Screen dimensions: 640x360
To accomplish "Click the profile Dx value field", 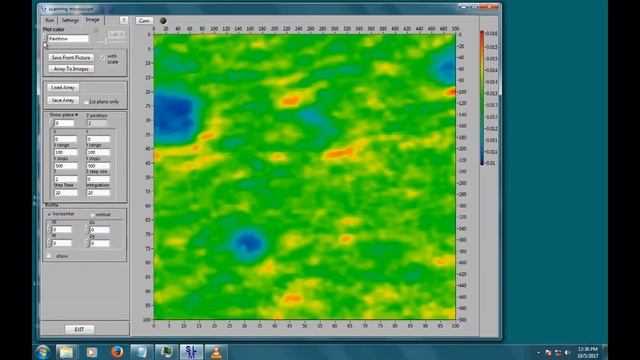I will (100, 230).
